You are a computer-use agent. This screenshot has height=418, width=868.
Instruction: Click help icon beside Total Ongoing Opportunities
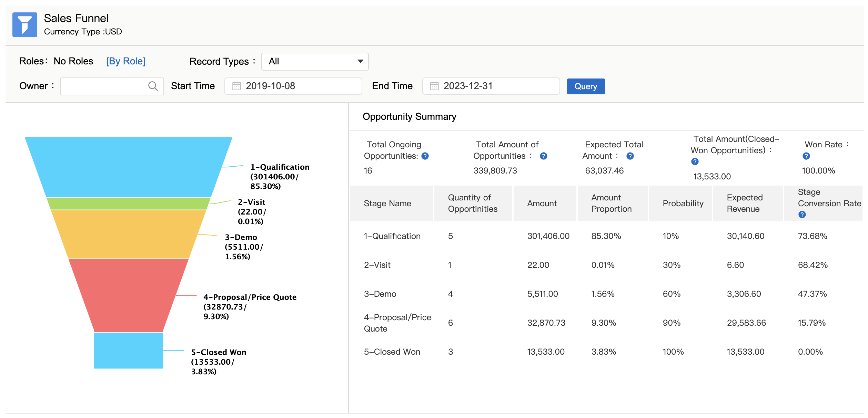pyautogui.click(x=425, y=156)
